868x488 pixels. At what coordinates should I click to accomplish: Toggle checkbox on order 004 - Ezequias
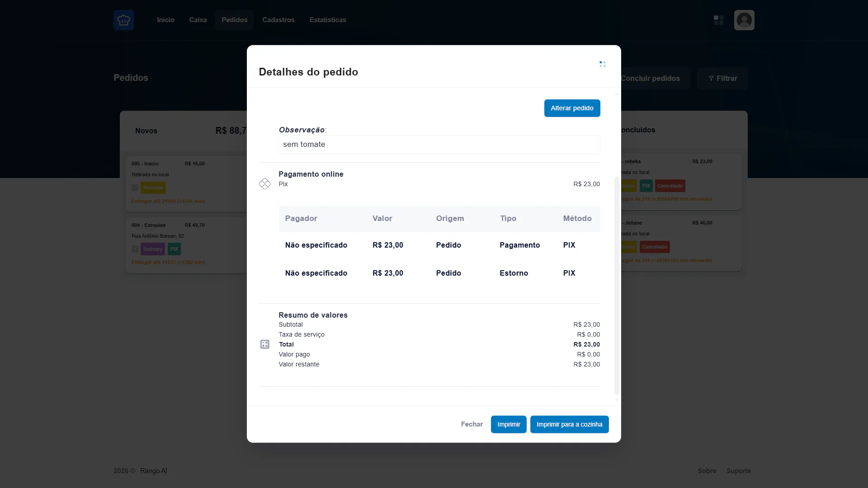point(135,249)
